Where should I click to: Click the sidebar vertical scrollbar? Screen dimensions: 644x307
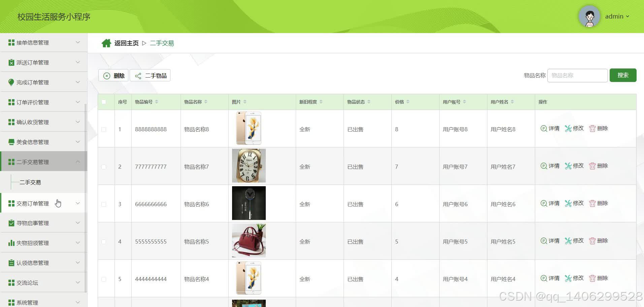(x=86, y=197)
